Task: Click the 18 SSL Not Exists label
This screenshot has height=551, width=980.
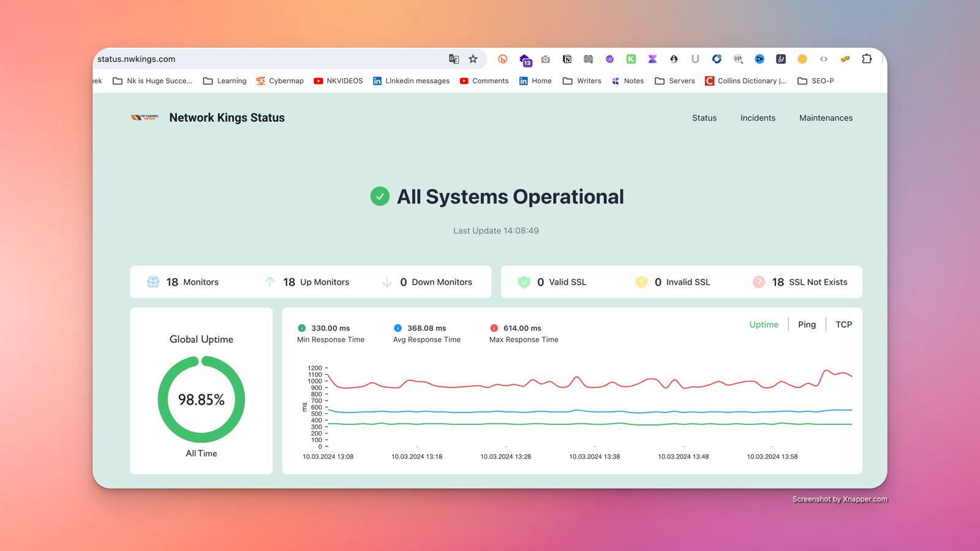Action: [810, 282]
